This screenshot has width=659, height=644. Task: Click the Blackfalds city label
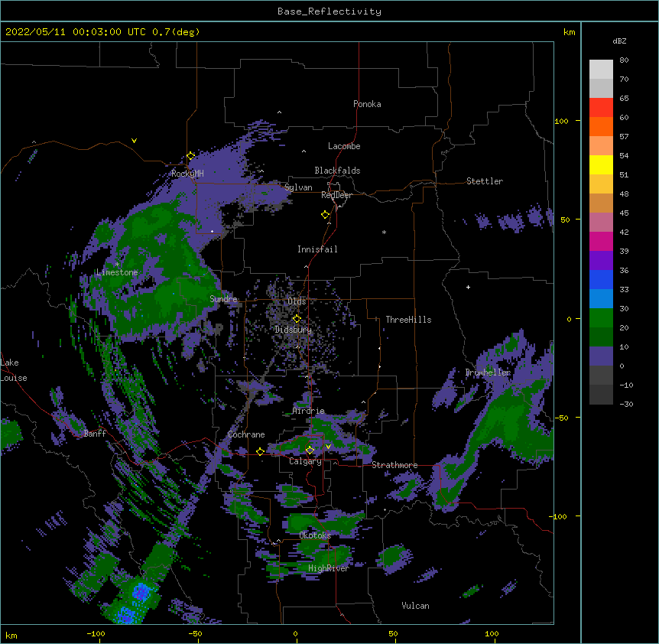[x=337, y=171]
